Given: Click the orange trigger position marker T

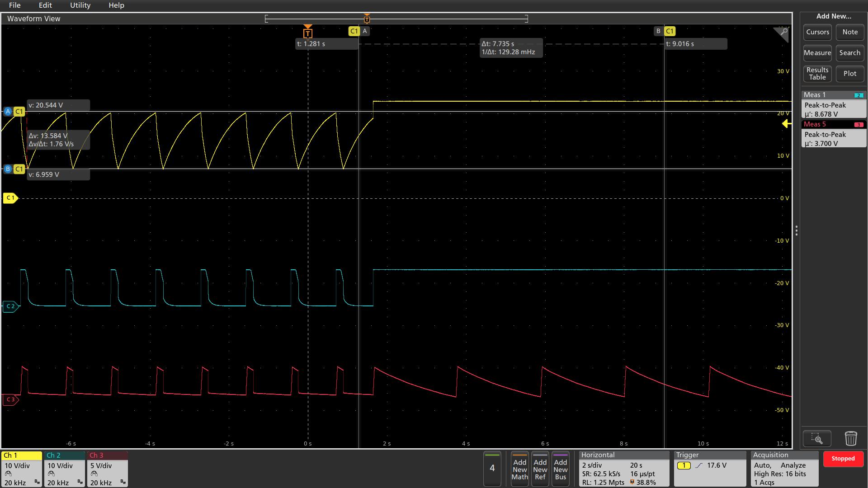Looking at the screenshot, I should 308,33.
